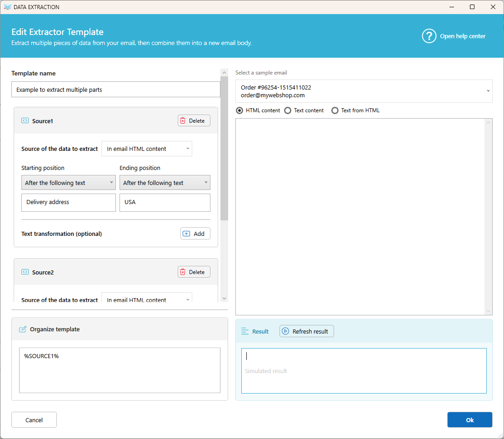Click the Result label
The height and width of the screenshot is (439, 504).
click(260, 331)
